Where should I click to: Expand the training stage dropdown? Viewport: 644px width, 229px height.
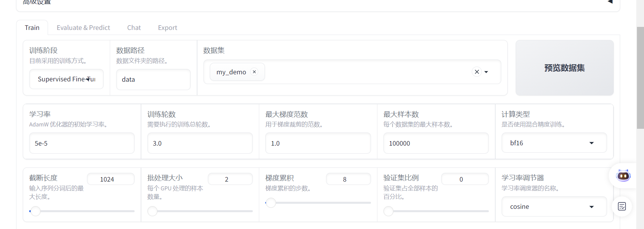click(88, 79)
